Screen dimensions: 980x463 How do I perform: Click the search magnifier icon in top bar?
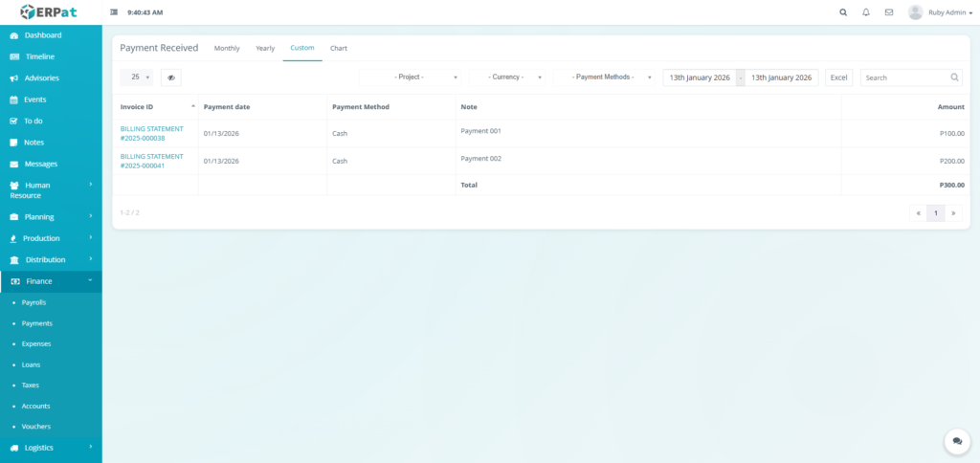(843, 12)
